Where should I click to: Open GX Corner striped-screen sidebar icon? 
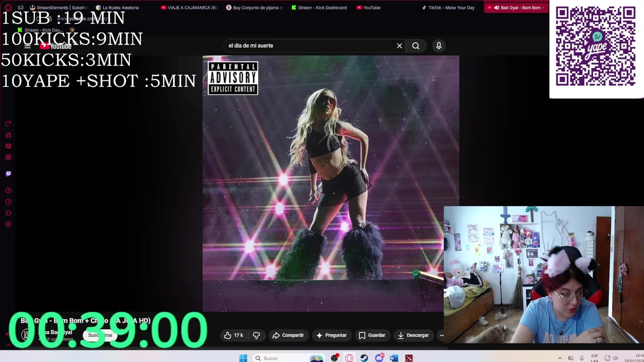click(x=8, y=146)
